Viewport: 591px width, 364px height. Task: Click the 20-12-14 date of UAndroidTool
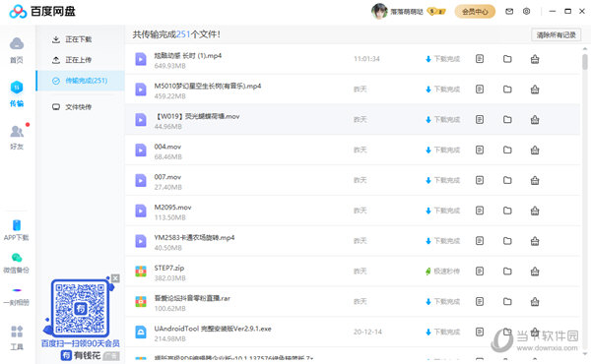tap(367, 332)
